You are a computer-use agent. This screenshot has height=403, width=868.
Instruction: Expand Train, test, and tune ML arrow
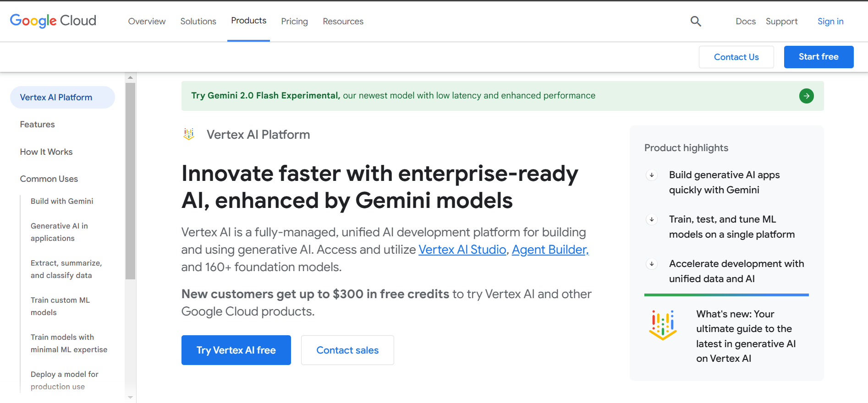(x=652, y=219)
